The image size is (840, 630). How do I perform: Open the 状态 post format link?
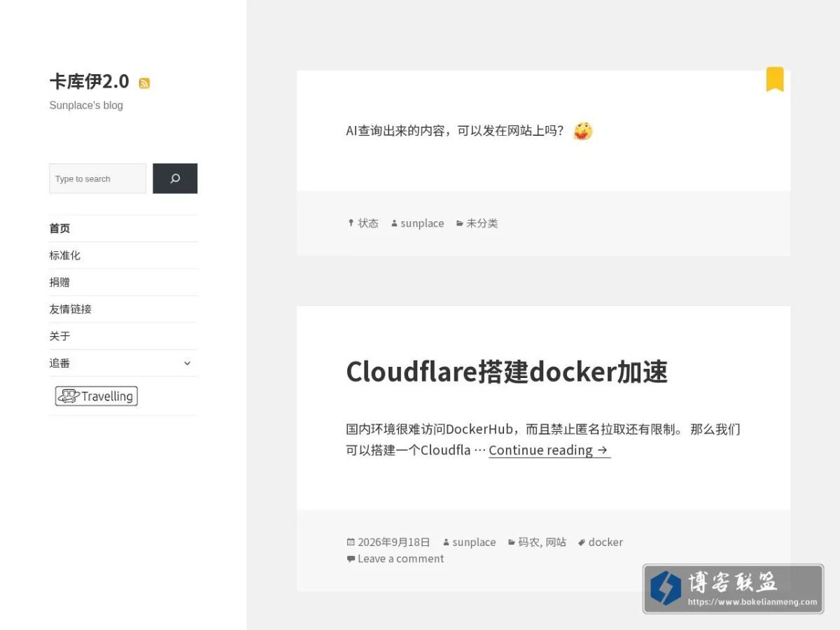(x=368, y=223)
